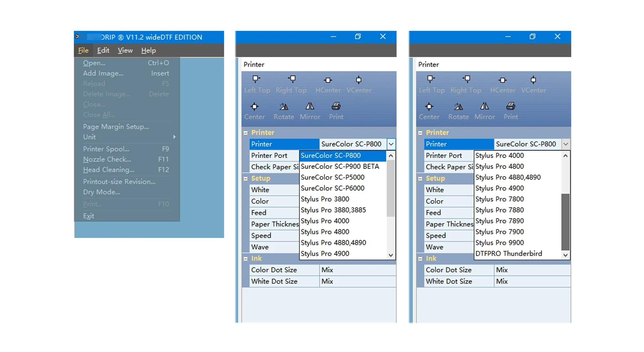
Task: Select Stylus Pro 3880,3885 in the printer list
Action: tap(343, 210)
